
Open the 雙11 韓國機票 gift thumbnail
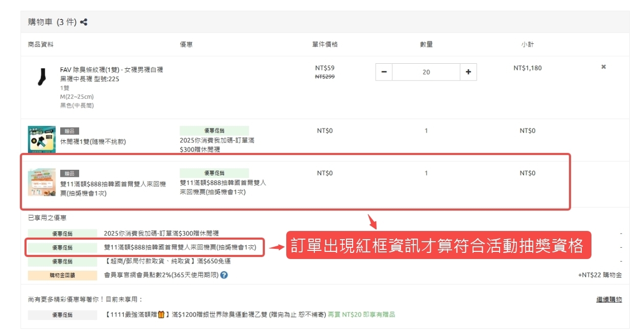pyautogui.click(x=41, y=183)
